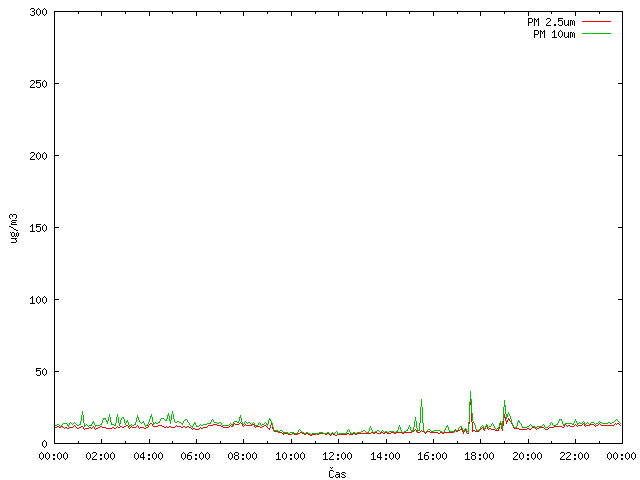640x480 pixels.
Task: Click the 100 y-axis value
Action: click(x=38, y=300)
